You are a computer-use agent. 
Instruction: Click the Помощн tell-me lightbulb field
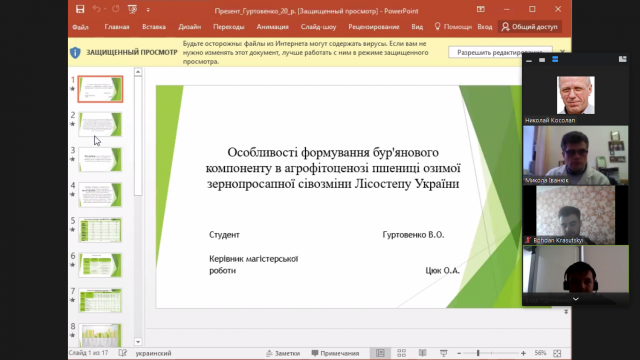453,27
